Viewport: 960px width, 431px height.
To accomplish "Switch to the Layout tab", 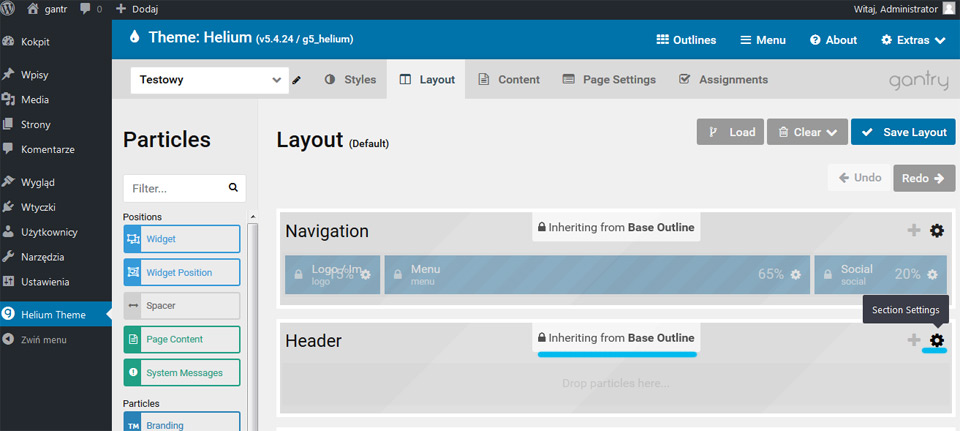I will 427,80.
